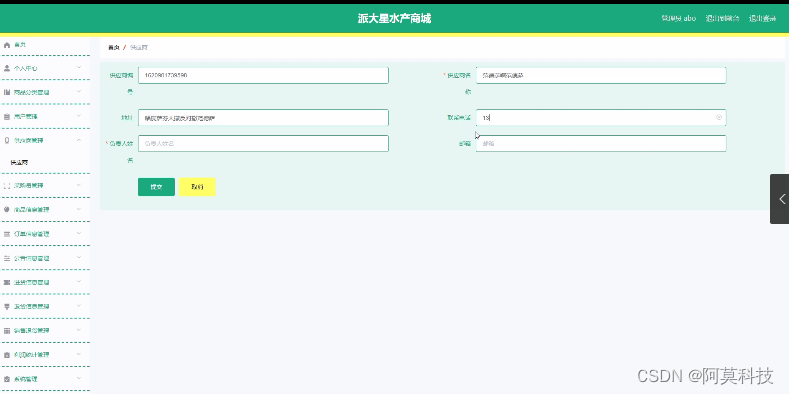
Task: Open the dark side panel arrow at right edge
Action: [x=779, y=199]
